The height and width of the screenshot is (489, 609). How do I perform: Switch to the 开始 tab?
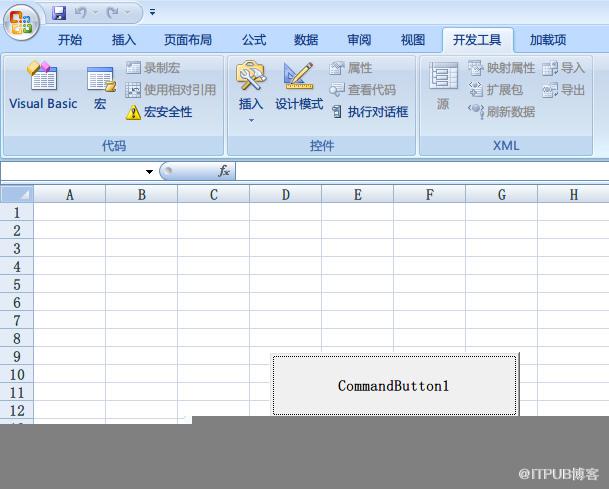point(70,40)
